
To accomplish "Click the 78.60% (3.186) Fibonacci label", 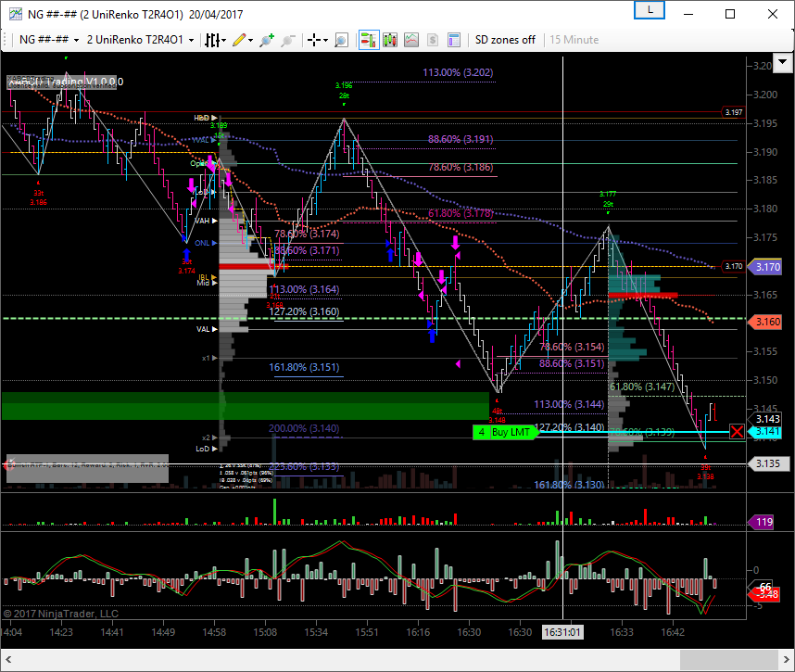I will (x=461, y=167).
